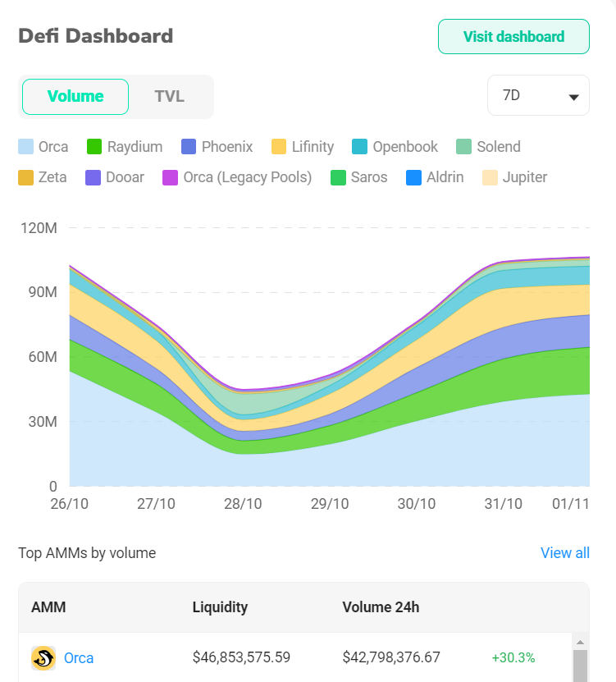The height and width of the screenshot is (682, 616).
Task: Toggle the Openbook legend series
Action: tap(395, 147)
